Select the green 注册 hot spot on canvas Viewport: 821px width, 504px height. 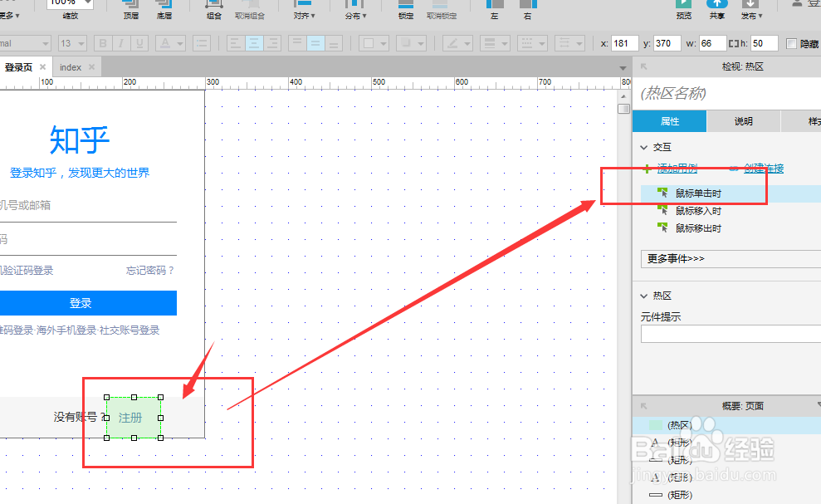click(134, 418)
